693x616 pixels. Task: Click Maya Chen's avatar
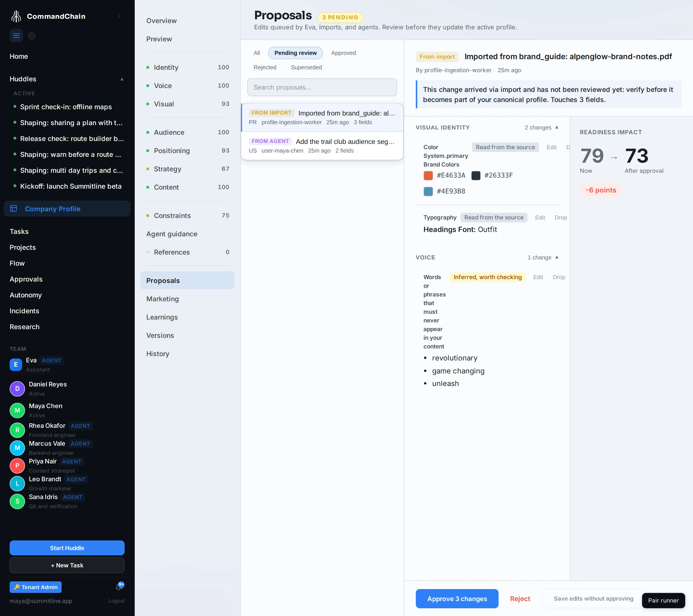17,410
